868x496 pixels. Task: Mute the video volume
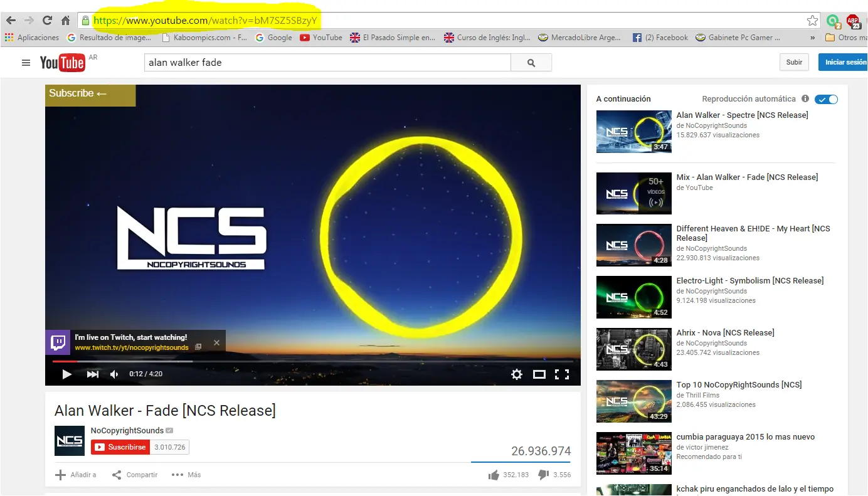(x=115, y=374)
